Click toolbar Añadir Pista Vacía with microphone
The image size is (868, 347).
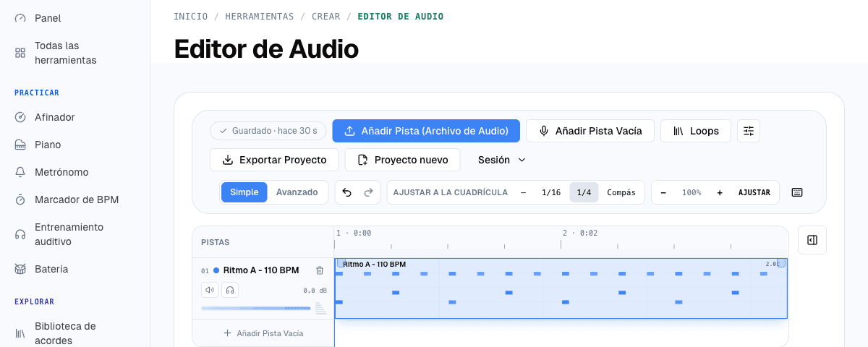coord(590,131)
